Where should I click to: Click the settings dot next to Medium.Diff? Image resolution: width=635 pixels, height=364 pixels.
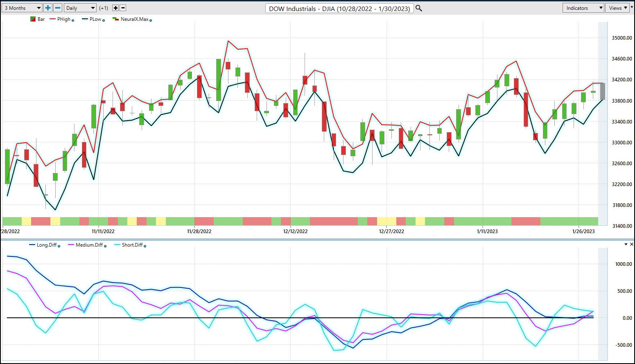(x=105, y=246)
